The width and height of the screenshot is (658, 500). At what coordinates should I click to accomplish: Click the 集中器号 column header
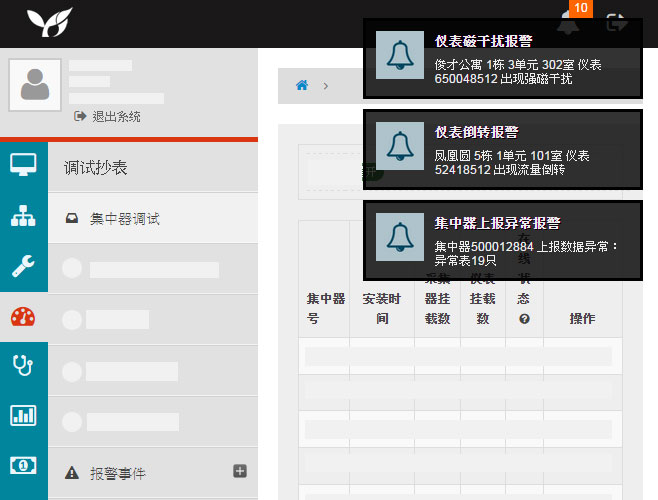tap(325, 308)
